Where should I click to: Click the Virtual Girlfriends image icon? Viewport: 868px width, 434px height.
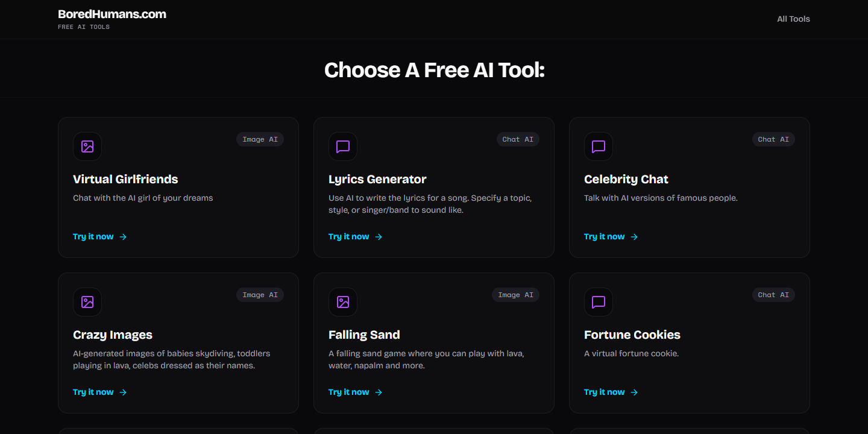point(87,146)
